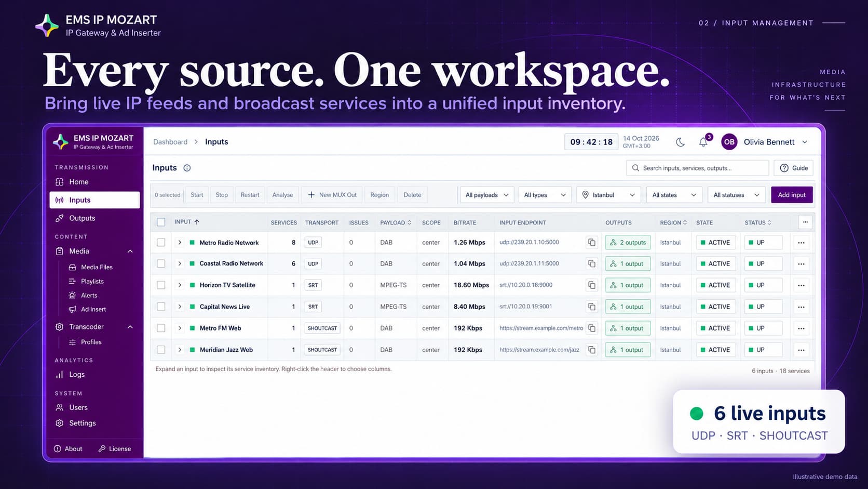Open row actions for Metro Radio Network
Screen dimensions: 868x489
click(801, 243)
